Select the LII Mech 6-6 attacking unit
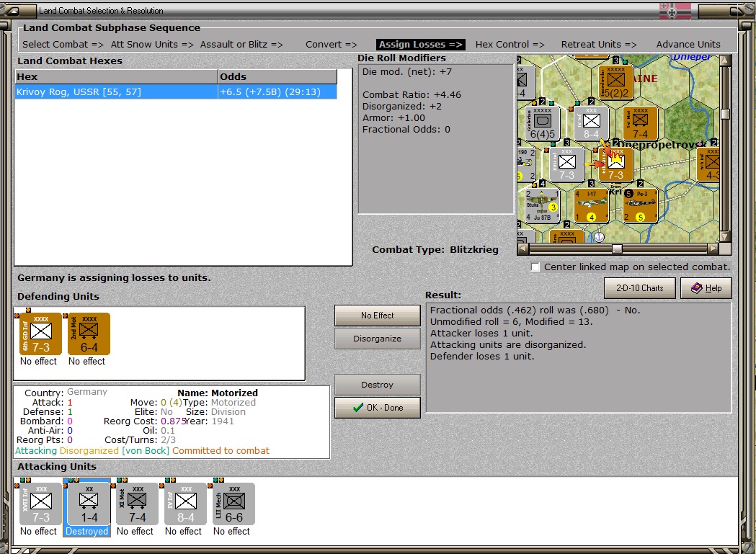The height and width of the screenshot is (554, 756). point(234,504)
